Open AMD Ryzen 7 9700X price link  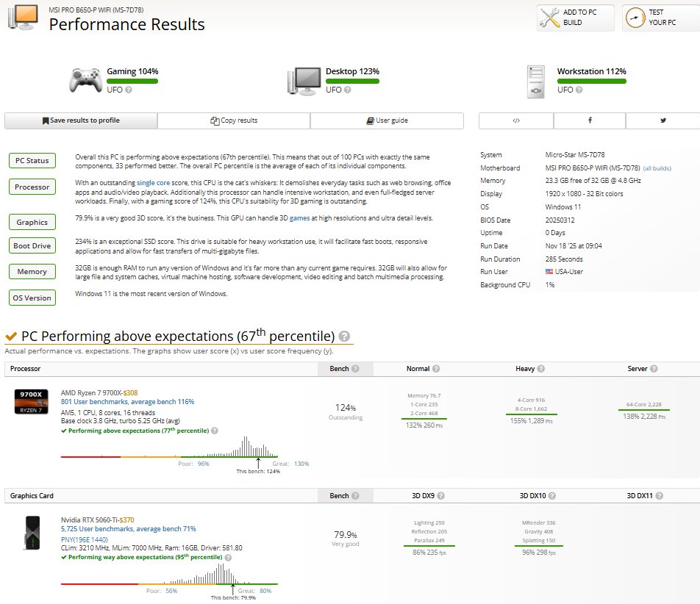(x=130, y=393)
